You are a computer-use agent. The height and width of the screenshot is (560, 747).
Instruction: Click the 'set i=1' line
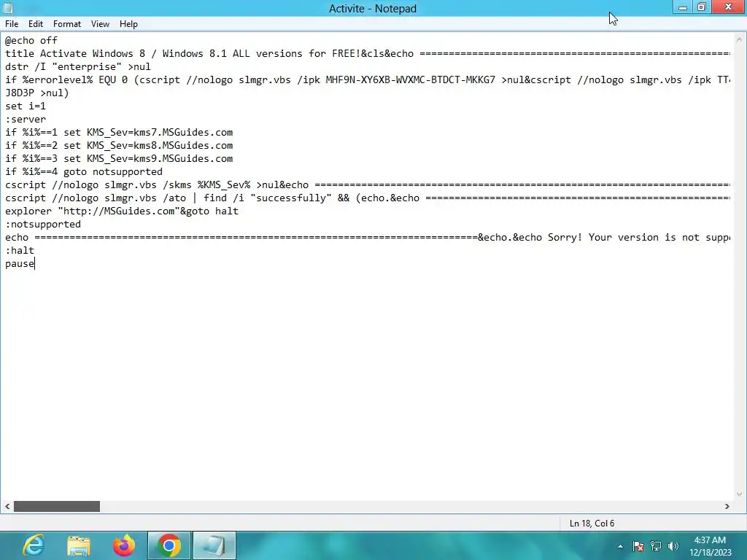(26, 106)
